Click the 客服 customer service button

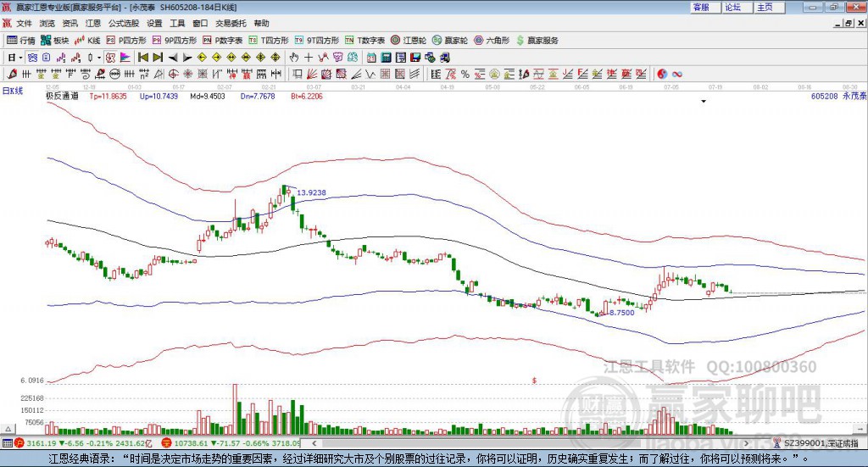coord(704,7)
